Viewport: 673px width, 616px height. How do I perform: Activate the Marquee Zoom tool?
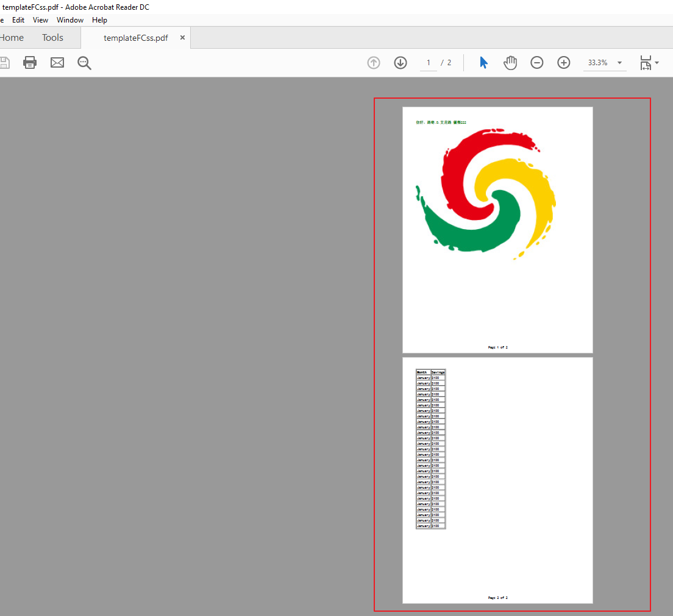(x=84, y=62)
